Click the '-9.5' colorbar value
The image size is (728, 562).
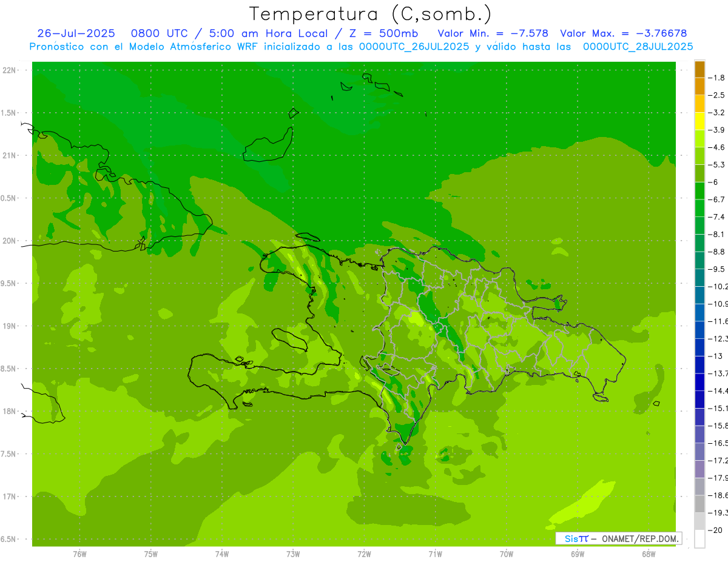click(717, 269)
